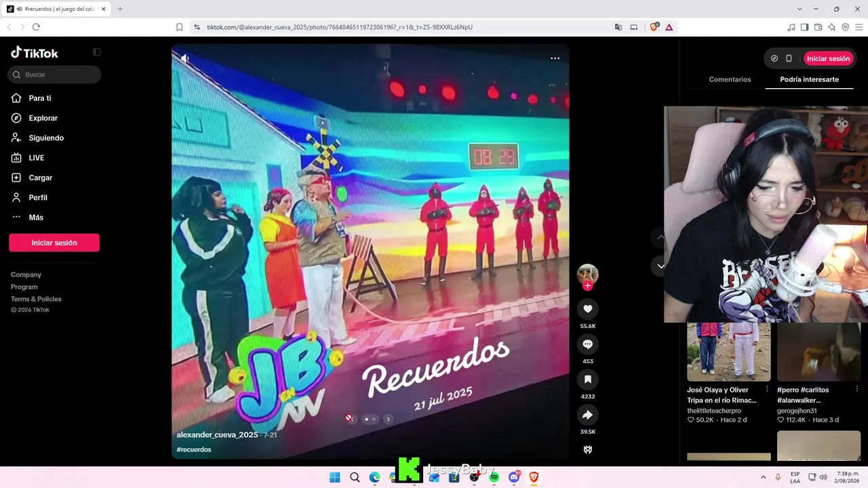Screen dimensions: 868x488
Task: Like the video with the heart icon
Action: 587,309
